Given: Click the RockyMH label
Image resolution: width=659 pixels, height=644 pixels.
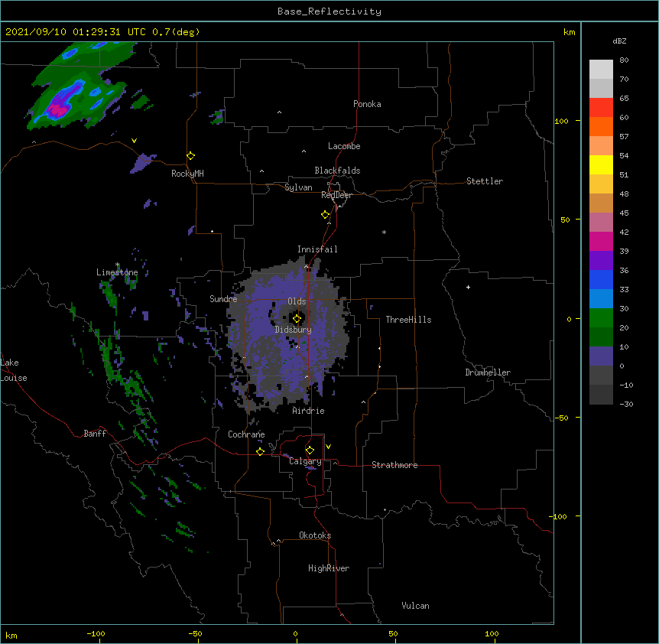Looking at the screenshot, I should [187, 174].
